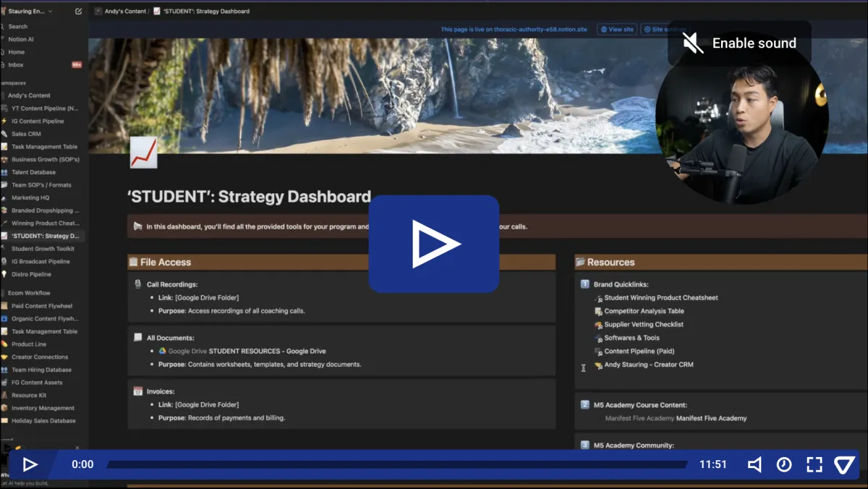Click the calendar icon beside Invoices
Image resolution: width=868 pixels, height=489 pixels.
[137, 391]
